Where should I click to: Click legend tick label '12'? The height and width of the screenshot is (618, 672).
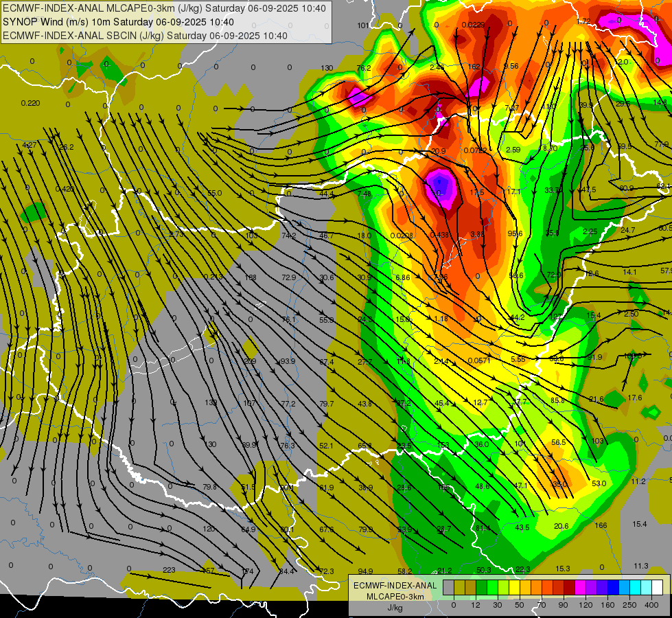[476, 605]
